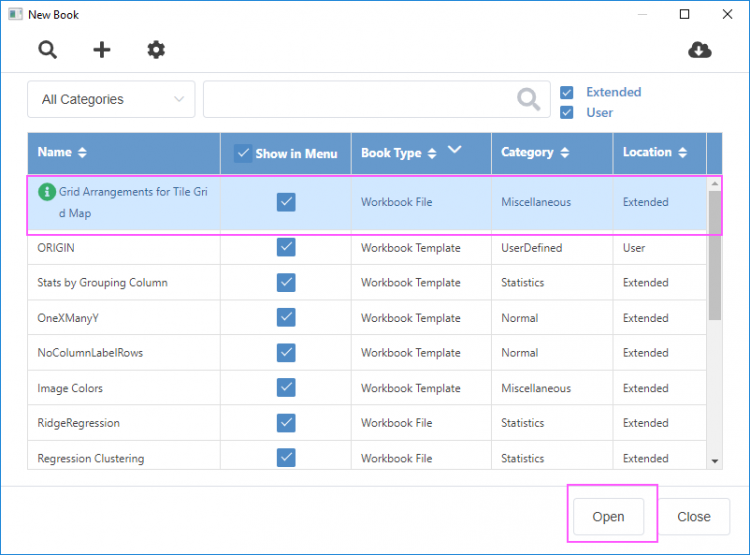Click the plus add icon
This screenshot has height=555, width=750.
[102, 50]
